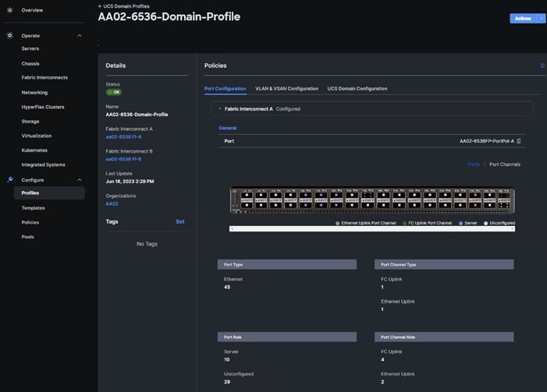Open Networking in the sidebar
The height and width of the screenshot is (392, 547).
34,92
